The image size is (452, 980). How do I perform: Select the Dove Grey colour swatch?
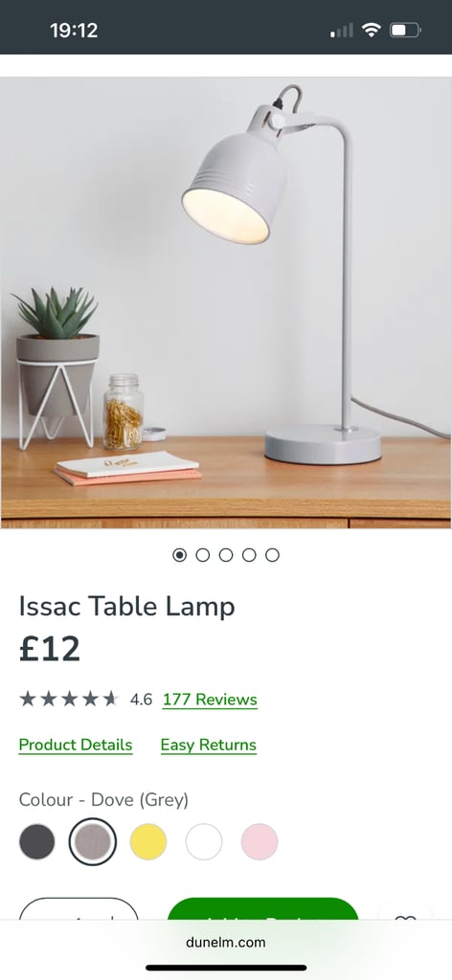93,842
